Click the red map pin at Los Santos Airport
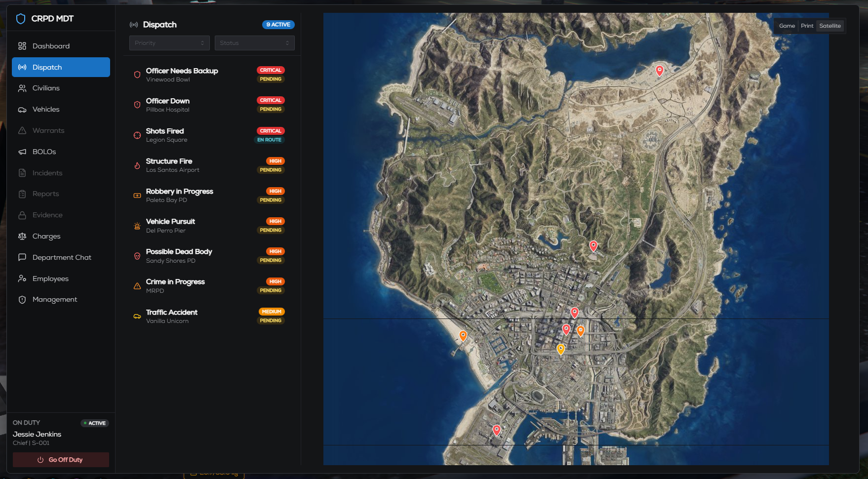The width and height of the screenshot is (868, 479). click(x=497, y=430)
